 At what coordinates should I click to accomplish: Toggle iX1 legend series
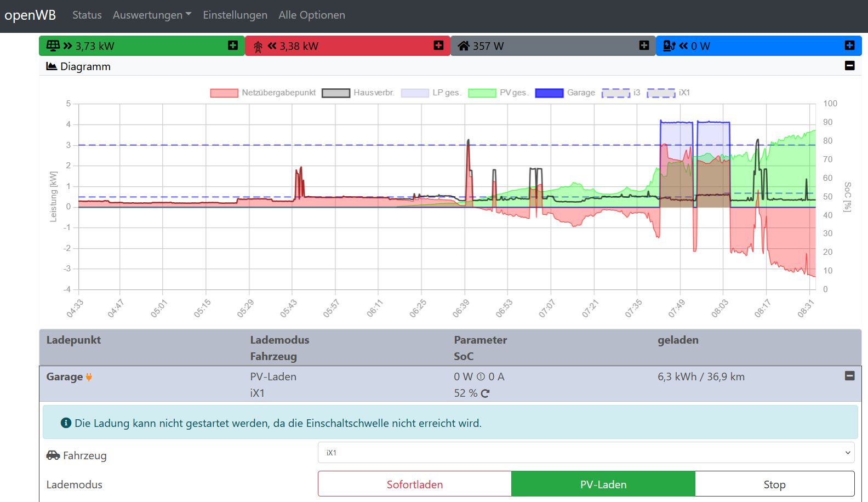point(668,93)
